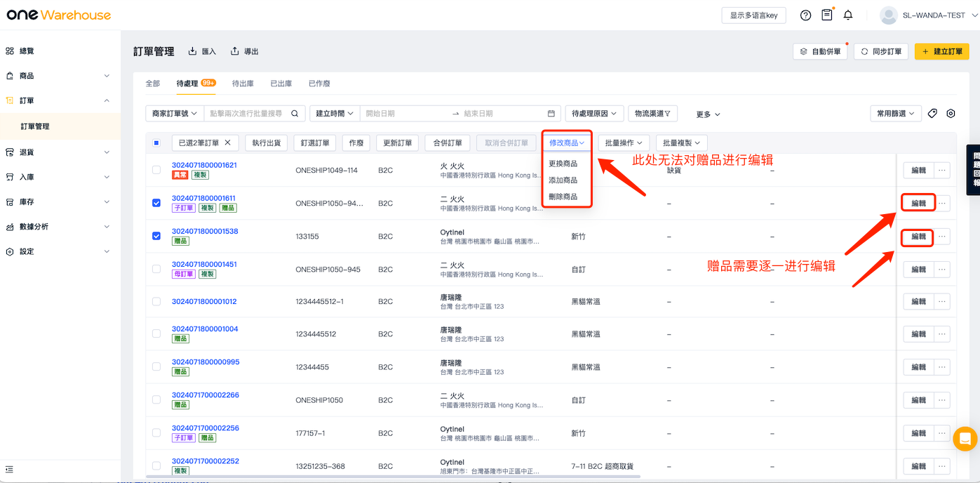Viewport: 980px width, 483px height.
Task: Expand the 批量操作 dropdown
Action: (x=624, y=143)
